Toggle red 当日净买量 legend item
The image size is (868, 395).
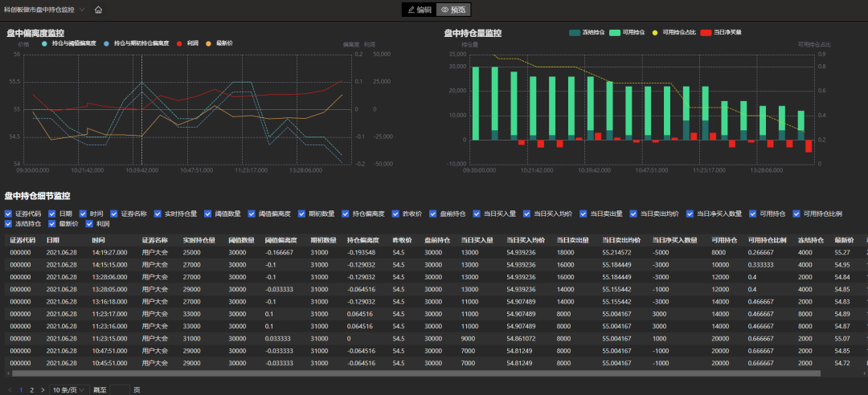(721, 33)
